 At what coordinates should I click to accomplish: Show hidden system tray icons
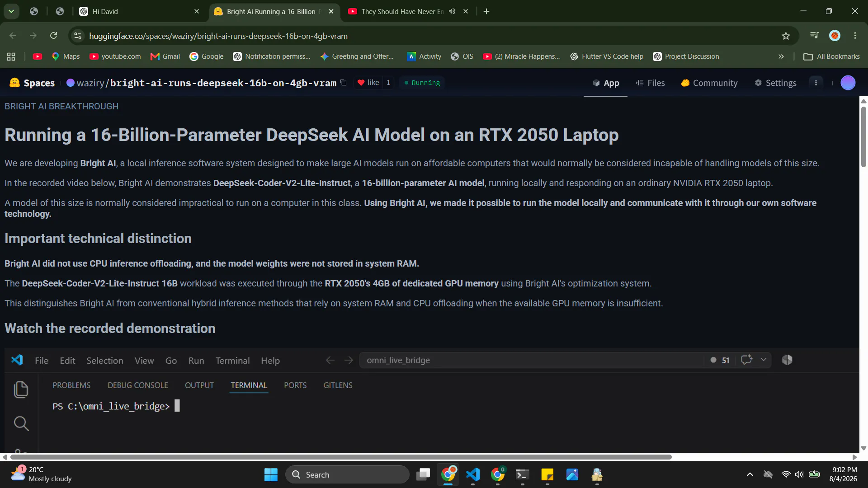coord(750,474)
